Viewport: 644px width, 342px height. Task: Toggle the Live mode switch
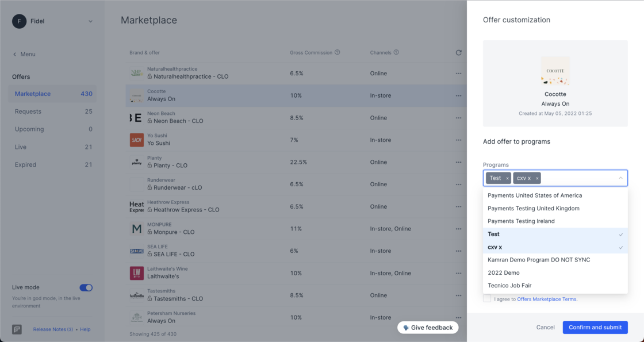point(86,287)
